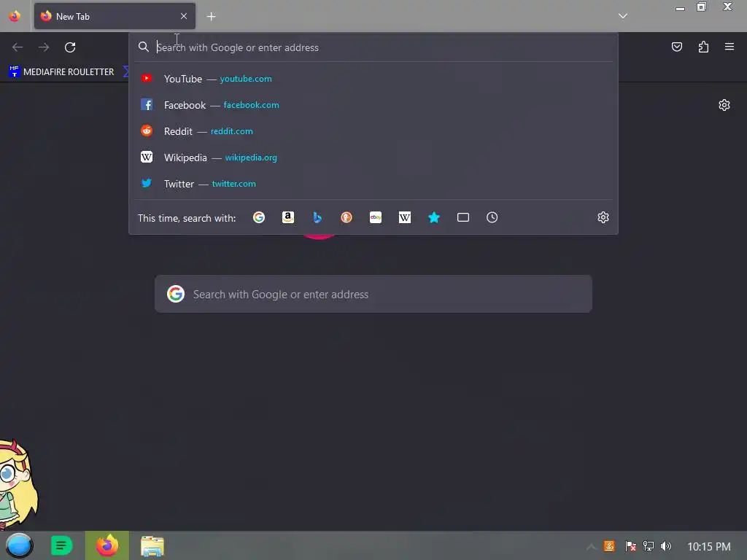This screenshot has width=747, height=560.
Task: Open Wikipedia suggestion wikipedia.org
Action: 373,157
